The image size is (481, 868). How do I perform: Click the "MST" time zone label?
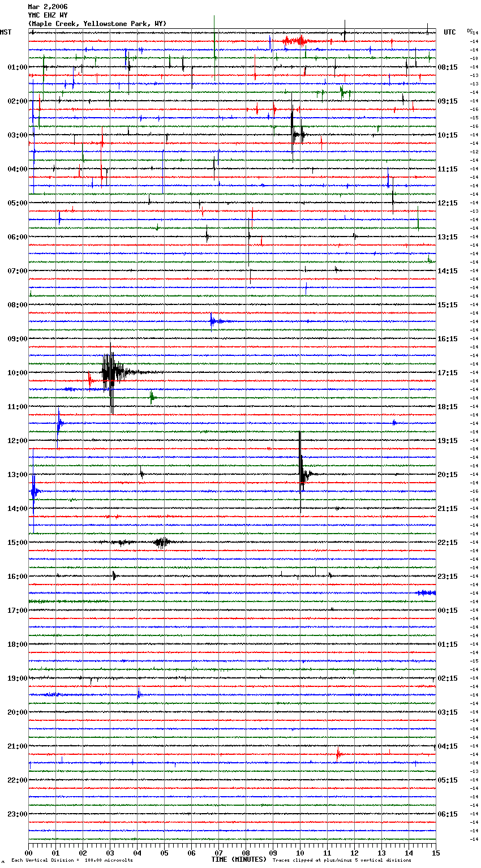tap(6, 32)
